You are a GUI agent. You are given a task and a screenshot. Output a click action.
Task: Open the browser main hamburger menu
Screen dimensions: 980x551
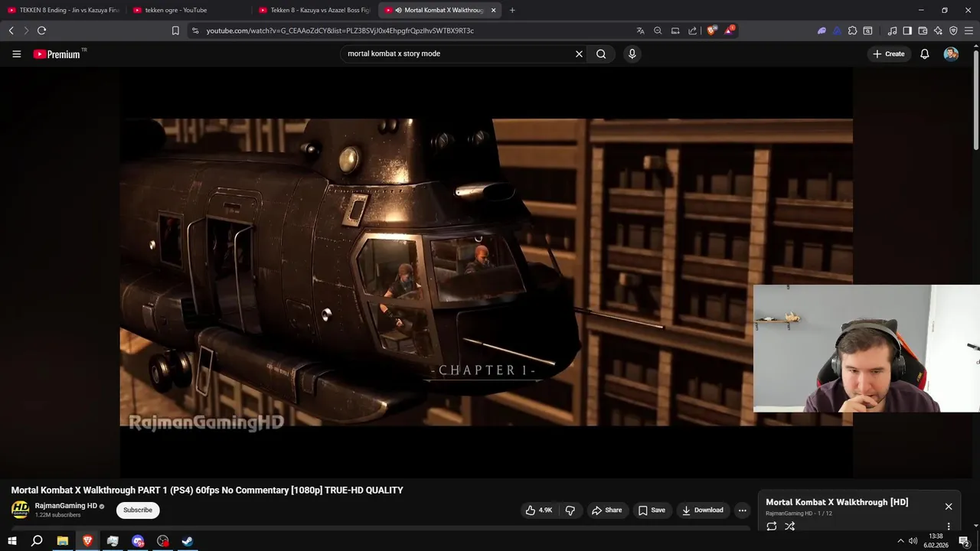pos(969,31)
